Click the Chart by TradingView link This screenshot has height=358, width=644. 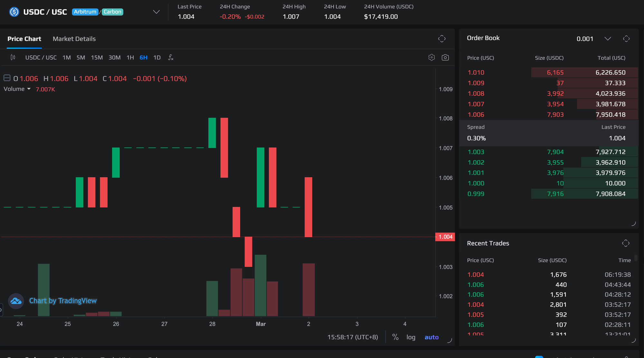click(63, 301)
